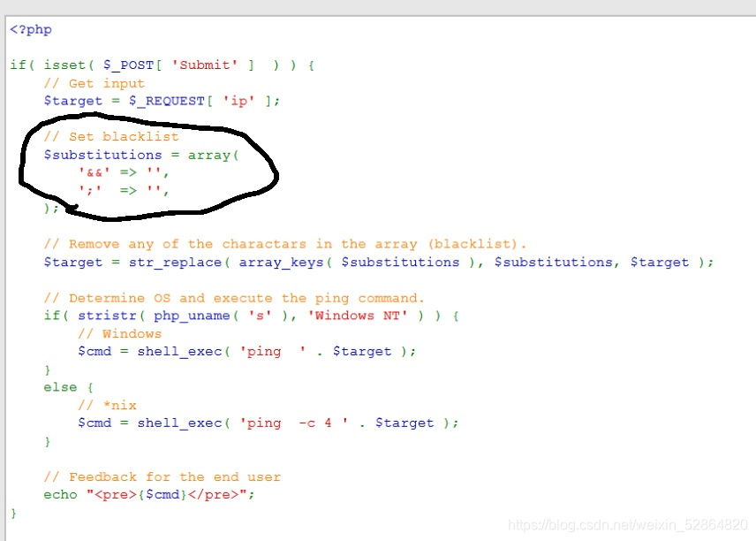Select the $target variable assignment
Screen dimensions: 756x541
click(x=72, y=100)
